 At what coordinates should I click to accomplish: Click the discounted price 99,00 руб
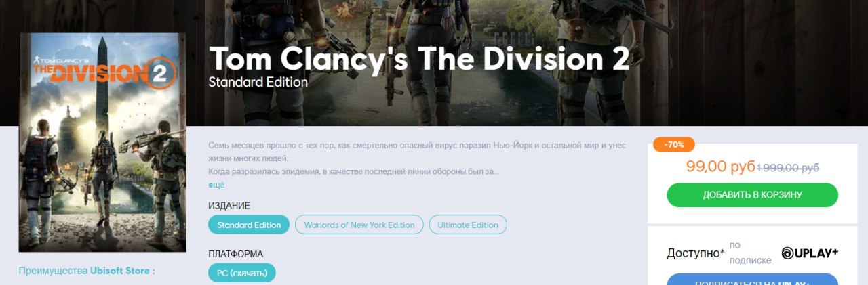pos(720,167)
